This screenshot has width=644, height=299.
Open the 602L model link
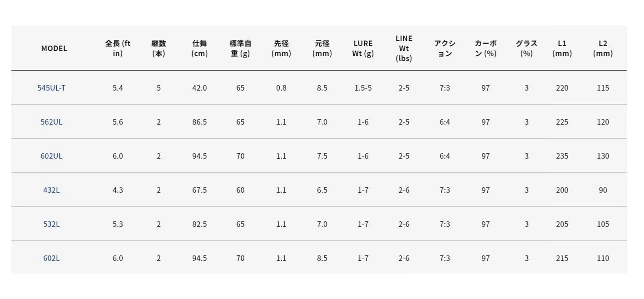pos(51,258)
